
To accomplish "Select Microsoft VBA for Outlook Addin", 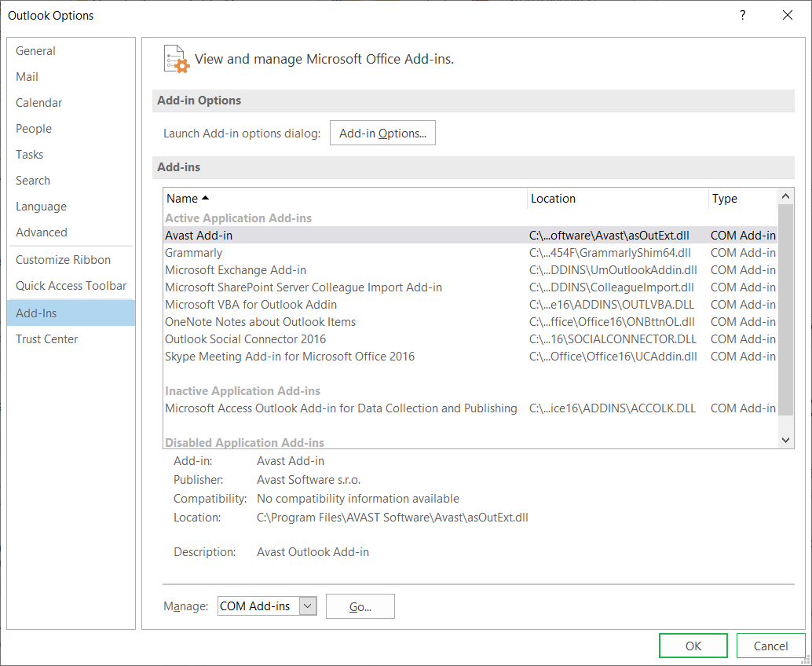I will (x=470, y=305).
